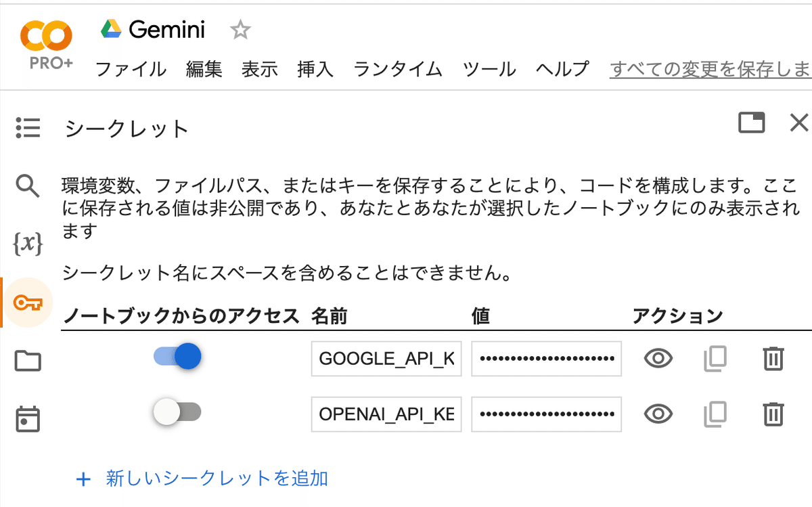Enable notebook access for OPENAI_API_KEY

coord(177,412)
